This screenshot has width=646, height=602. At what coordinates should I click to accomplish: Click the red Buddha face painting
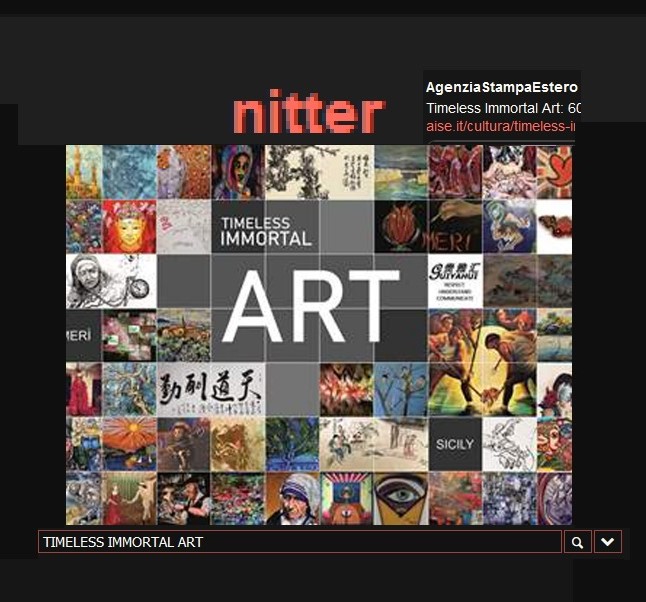(x=129, y=226)
